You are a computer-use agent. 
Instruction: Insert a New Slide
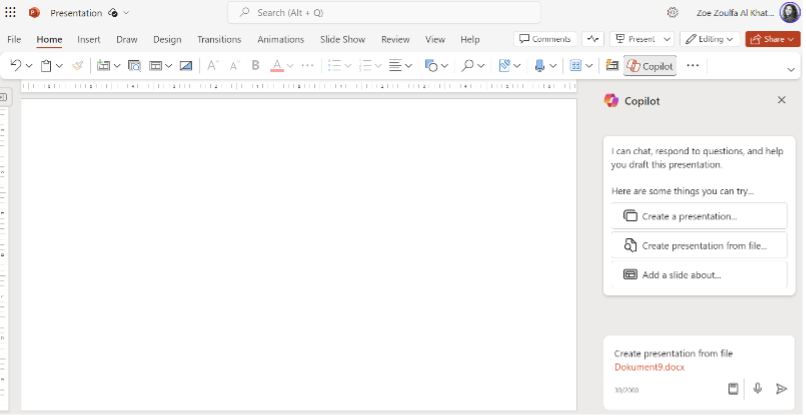tap(103, 65)
